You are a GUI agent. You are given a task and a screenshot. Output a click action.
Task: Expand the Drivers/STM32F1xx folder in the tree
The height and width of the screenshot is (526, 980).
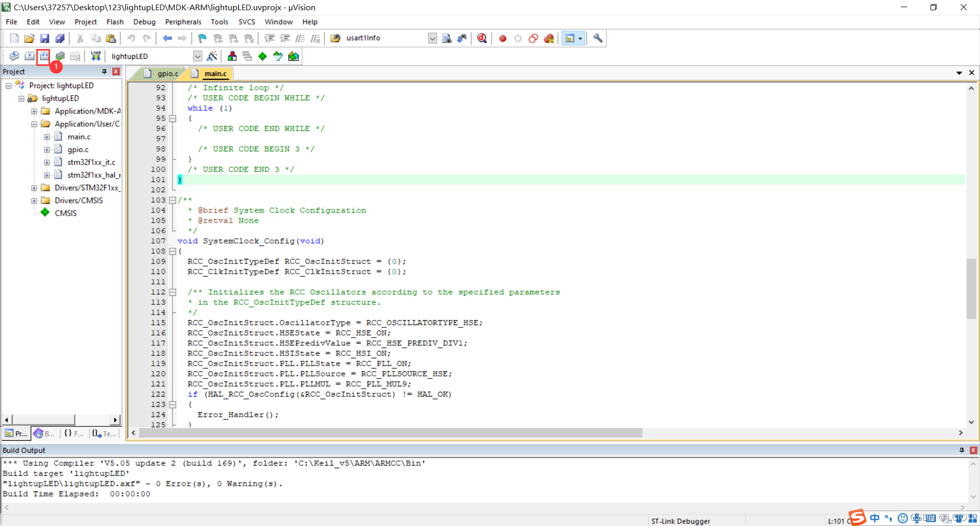pyautogui.click(x=34, y=188)
